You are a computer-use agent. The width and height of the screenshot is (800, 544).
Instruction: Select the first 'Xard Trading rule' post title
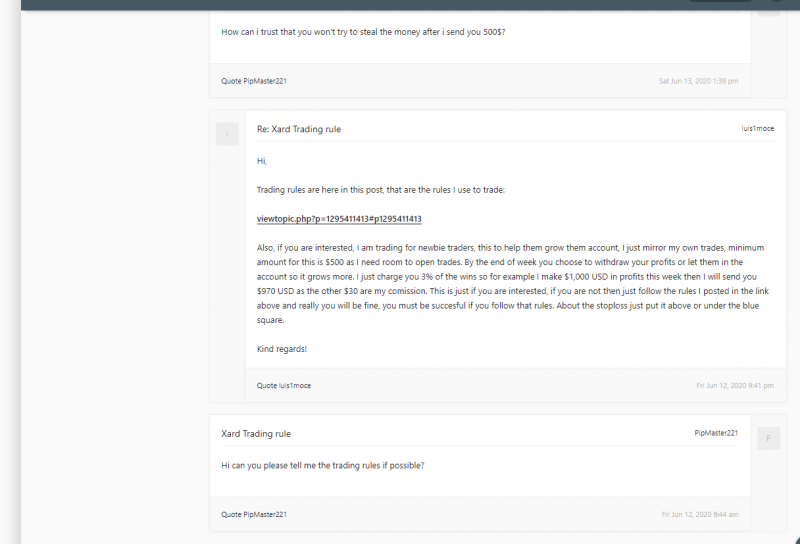pyautogui.click(x=256, y=434)
